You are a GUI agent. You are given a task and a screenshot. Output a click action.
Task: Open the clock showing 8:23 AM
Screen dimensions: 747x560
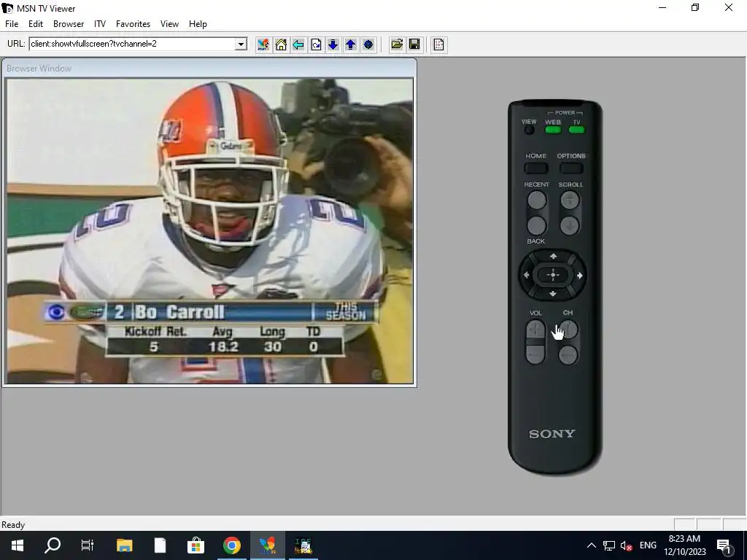pos(684,545)
